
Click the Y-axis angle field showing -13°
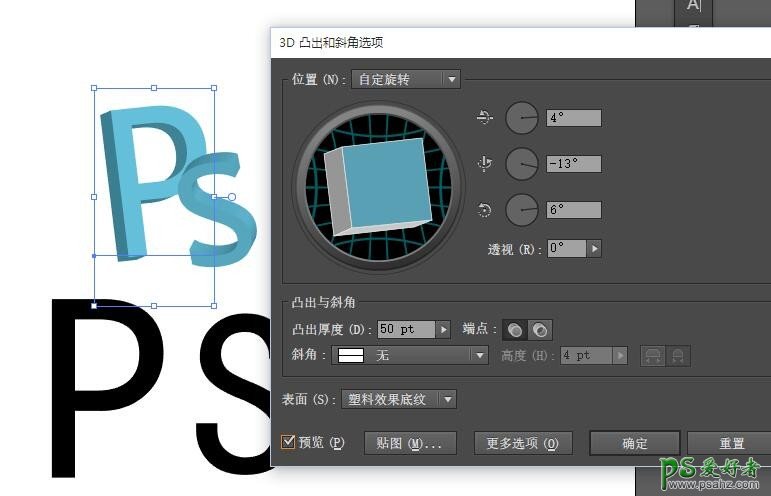[574, 164]
